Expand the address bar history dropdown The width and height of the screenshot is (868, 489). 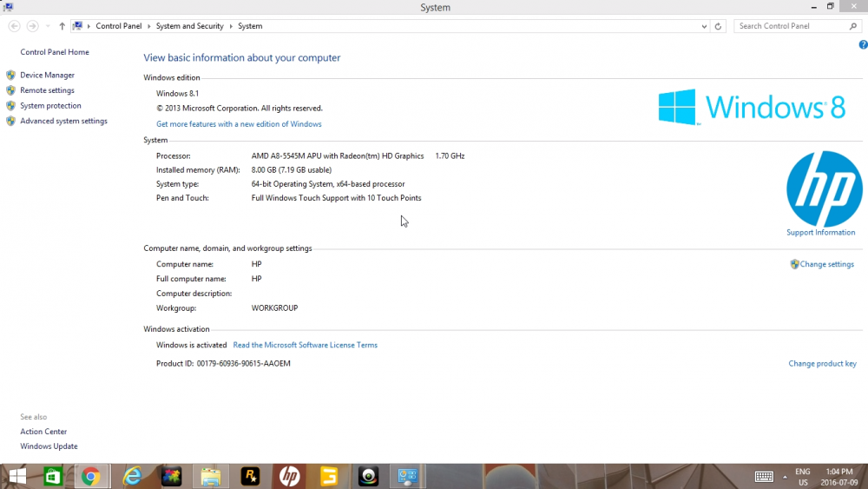(x=704, y=26)
